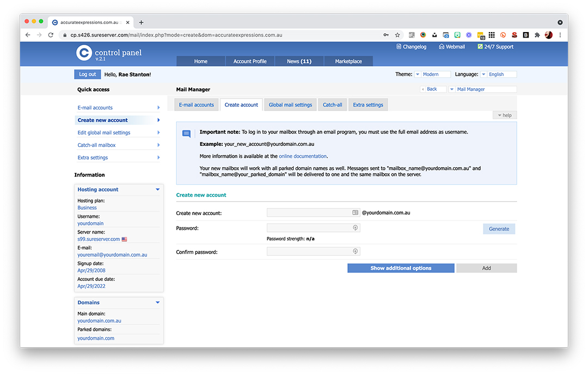The width and height of the screenshot is (588, 374).
Task: Open the Chrome three-dot menu
Action: pos(560,35)
